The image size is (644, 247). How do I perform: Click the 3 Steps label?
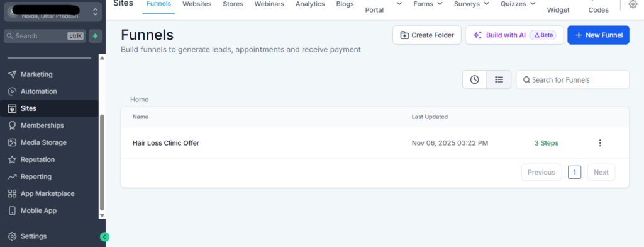[547, 143]
